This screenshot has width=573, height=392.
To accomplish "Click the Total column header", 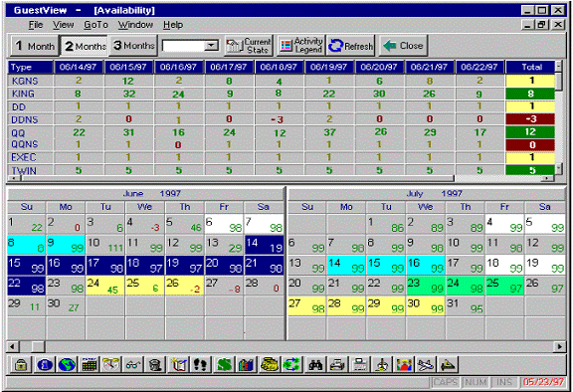I will click(x=531, y=67).
